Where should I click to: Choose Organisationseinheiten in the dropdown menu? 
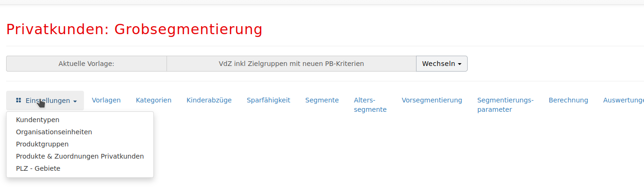[54, 132]
